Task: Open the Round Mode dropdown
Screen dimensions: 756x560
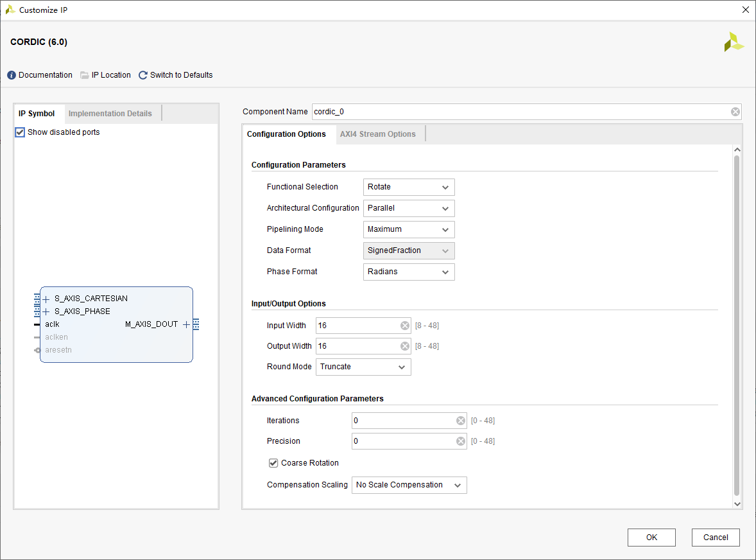Action: (363, 367)
